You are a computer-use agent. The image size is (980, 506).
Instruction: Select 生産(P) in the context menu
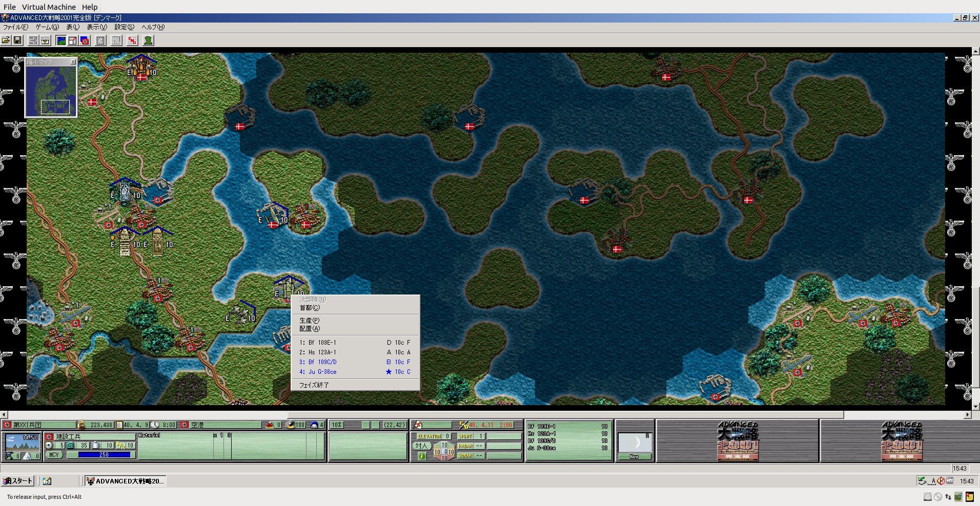pyautogui.click(x=309, y=320)
